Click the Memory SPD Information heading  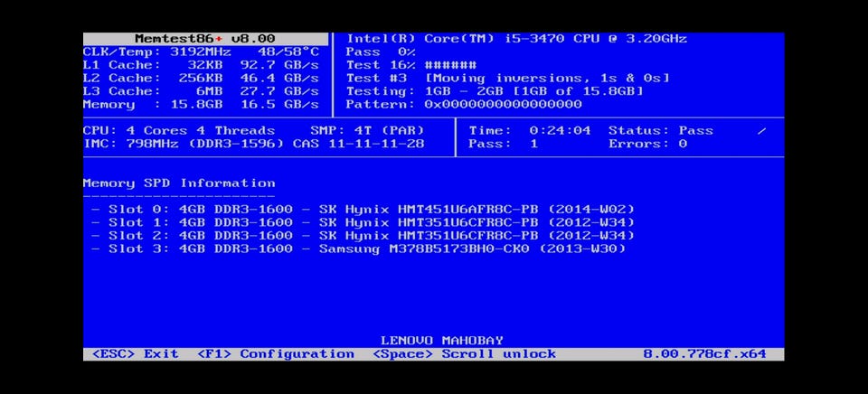click(179, 183)
